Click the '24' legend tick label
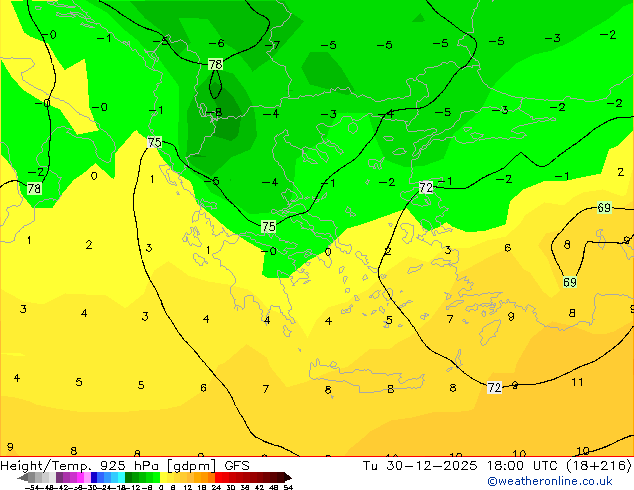This screenshot has height=490, width=634. coord(216,487)
